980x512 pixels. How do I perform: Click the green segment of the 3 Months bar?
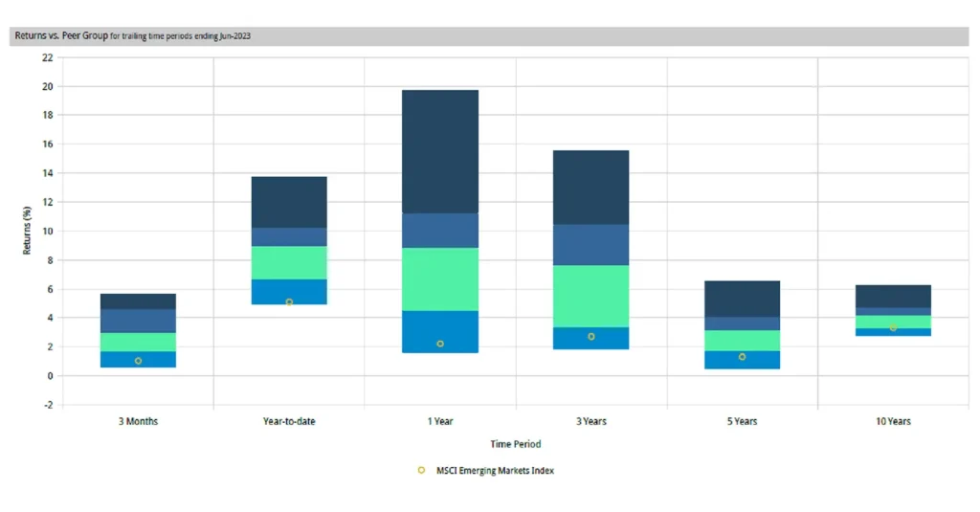click(x=138, y=342)
